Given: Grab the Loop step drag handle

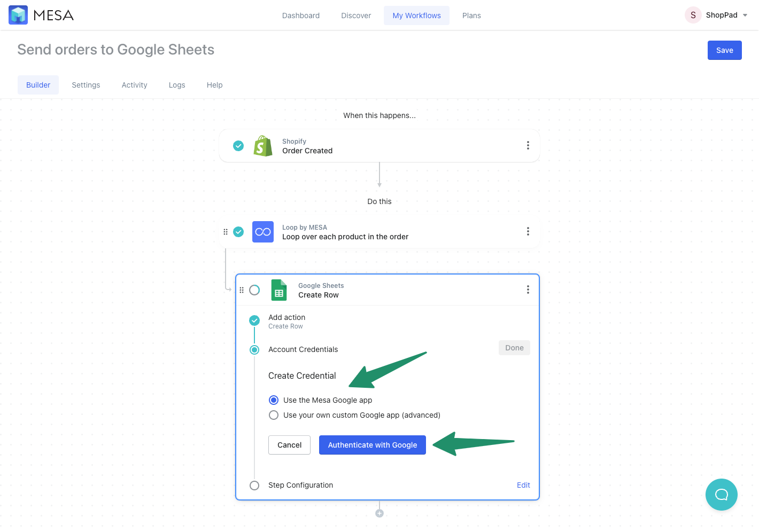Looking at the screenshot, I should coord(226,232).
